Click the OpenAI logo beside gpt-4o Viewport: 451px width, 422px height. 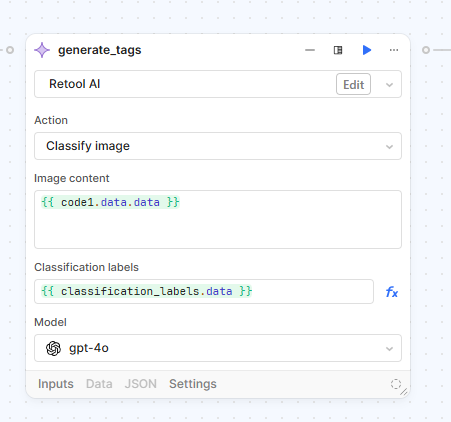click(53, 348)
